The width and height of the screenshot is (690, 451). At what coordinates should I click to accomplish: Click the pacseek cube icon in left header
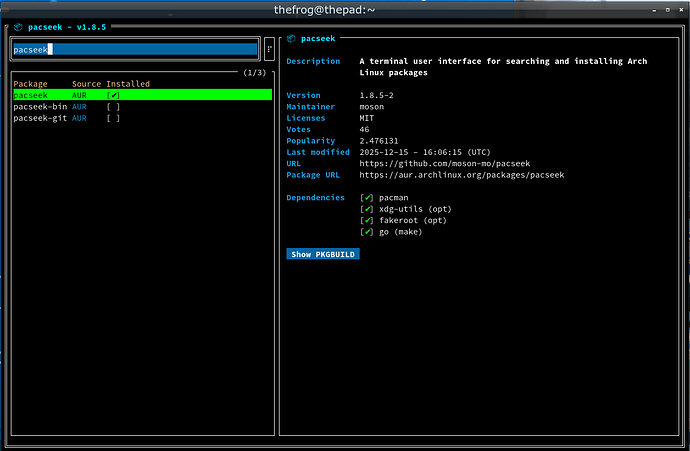18,27
